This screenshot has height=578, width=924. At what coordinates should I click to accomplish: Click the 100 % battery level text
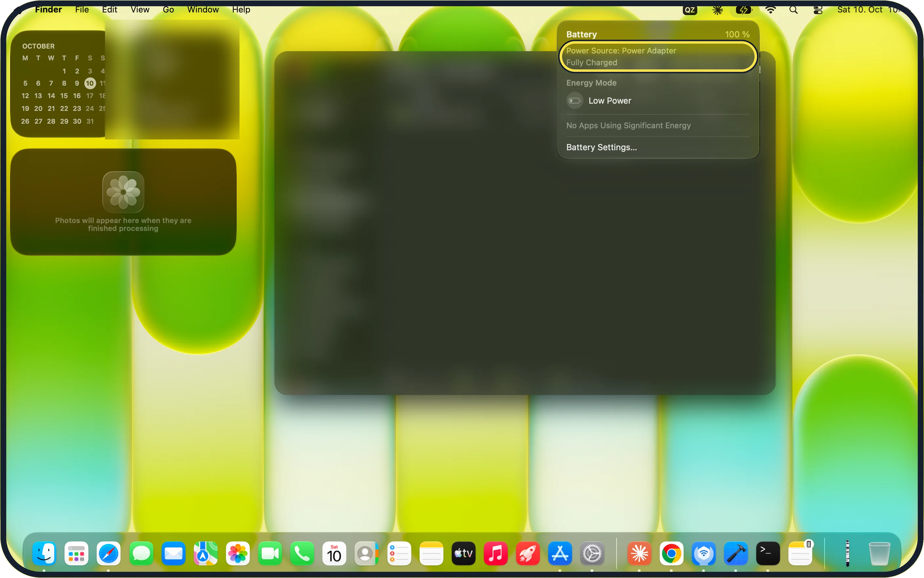click(x=737, y=34)
